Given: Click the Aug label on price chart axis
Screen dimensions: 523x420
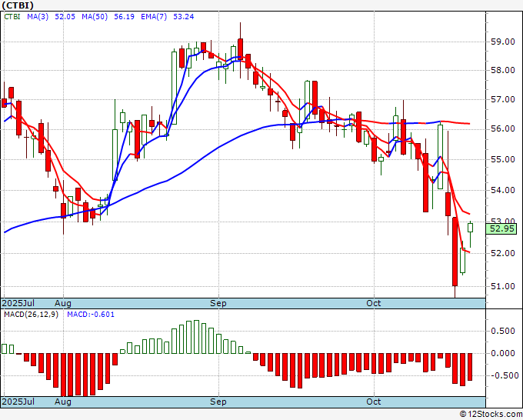Looking at the screenshot, I should click(63, 303).
